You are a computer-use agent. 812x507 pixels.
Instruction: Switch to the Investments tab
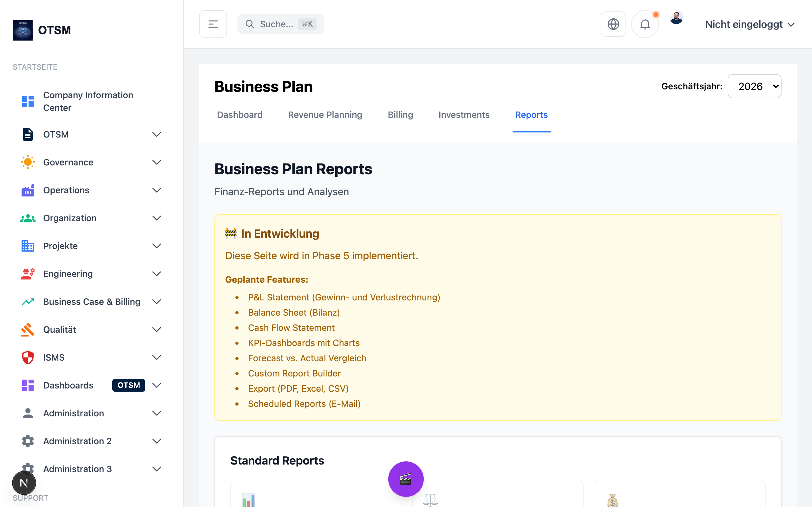[x=464, y=115]
